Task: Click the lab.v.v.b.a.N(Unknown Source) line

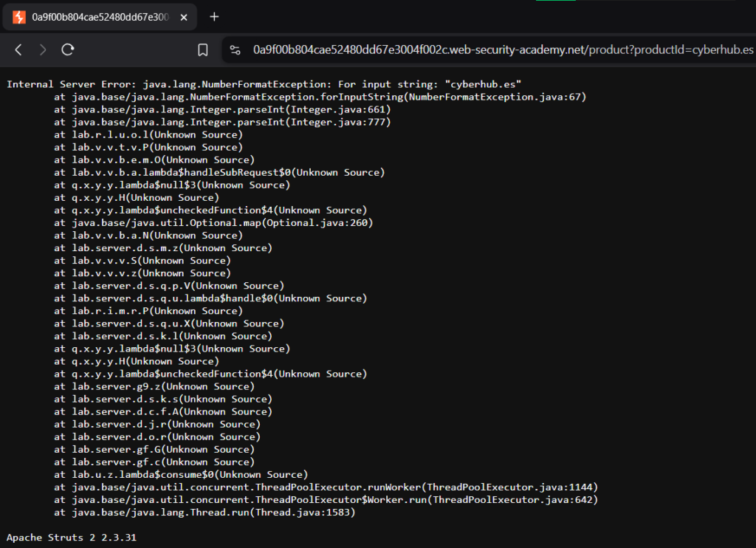Action: pos(148,236)
